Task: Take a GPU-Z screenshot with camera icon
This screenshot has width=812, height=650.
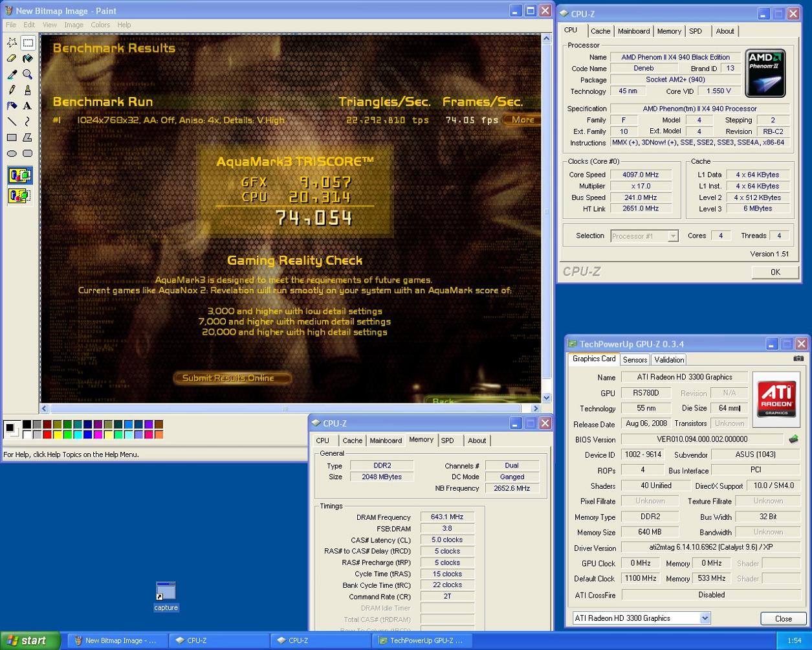Action: point(798,358)
